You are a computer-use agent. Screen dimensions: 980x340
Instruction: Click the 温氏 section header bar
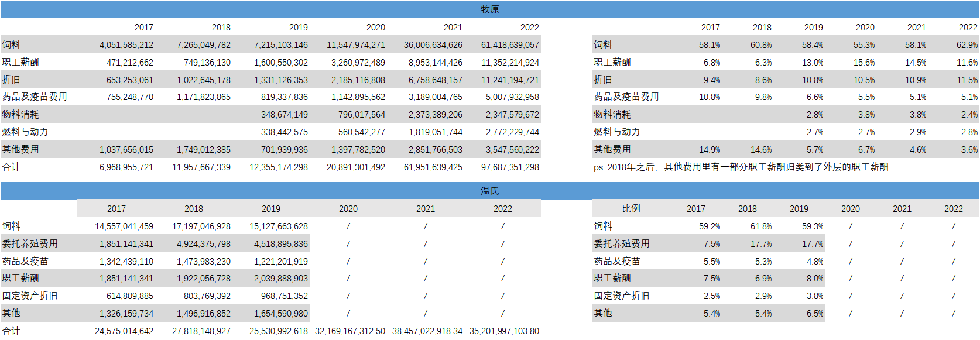point(489,191)
